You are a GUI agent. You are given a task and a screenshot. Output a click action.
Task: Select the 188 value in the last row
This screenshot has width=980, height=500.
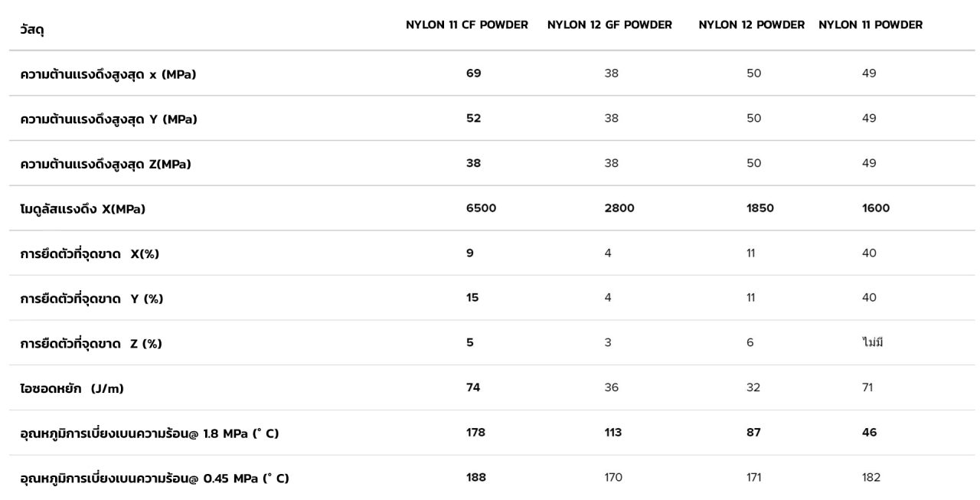pos(475,478)
